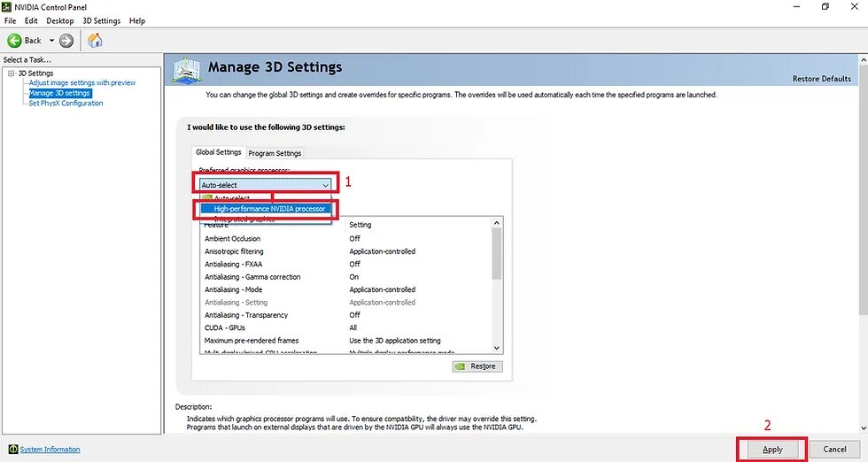868x462 pixels.
Task: Select Antialiasing - FXAA row
Action: [345, 264]
